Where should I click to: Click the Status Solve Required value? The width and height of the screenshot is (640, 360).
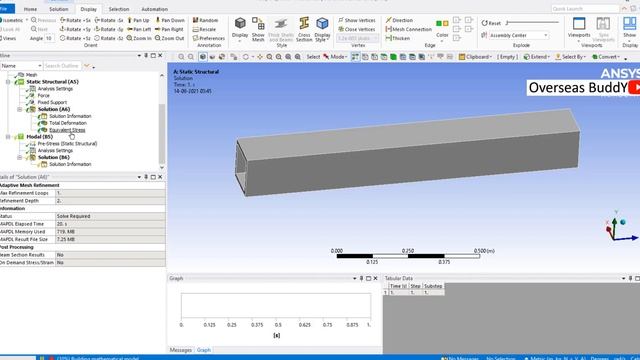coord(110,216)
